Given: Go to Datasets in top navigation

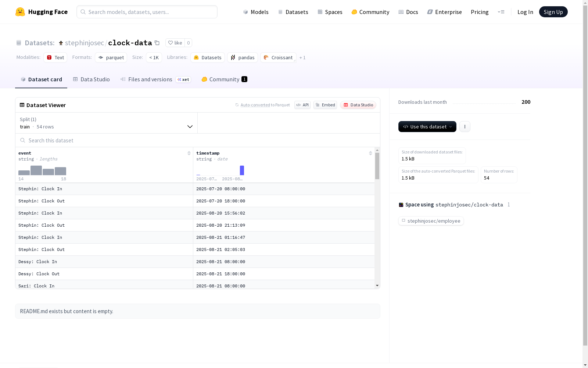Looking at the screenshot, I should point(293,12).
